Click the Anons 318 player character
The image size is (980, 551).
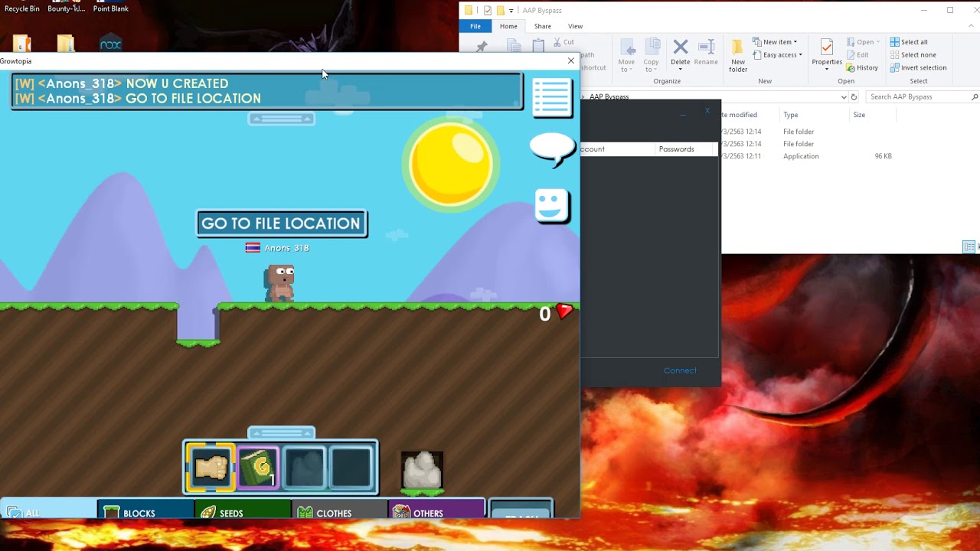(x=280, y=283)
